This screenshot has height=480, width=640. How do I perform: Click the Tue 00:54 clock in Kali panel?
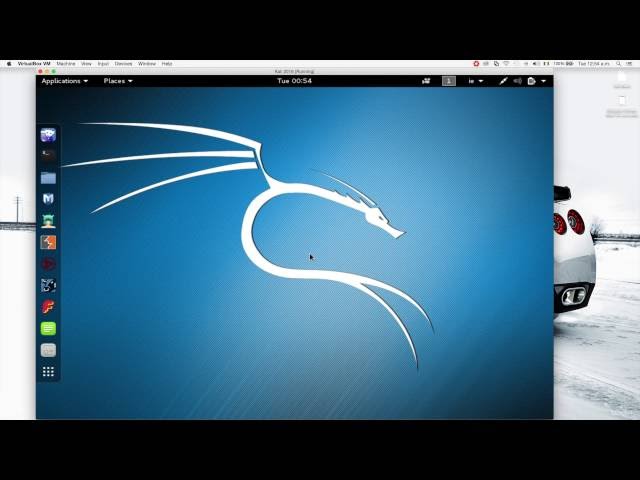(294, 81)
